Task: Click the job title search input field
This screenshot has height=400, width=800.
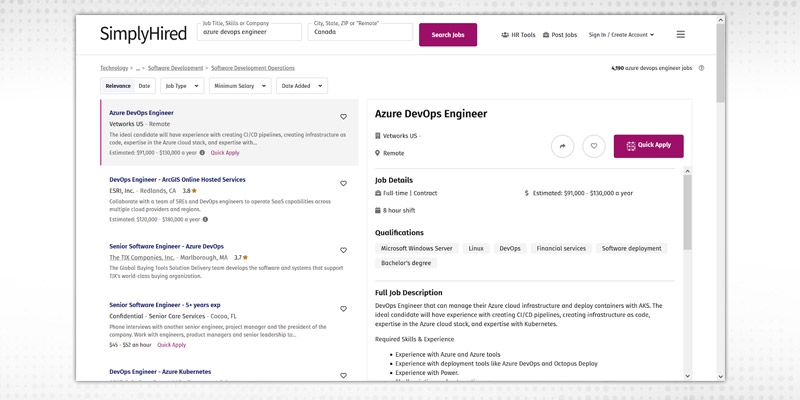Action: [248, 32]
